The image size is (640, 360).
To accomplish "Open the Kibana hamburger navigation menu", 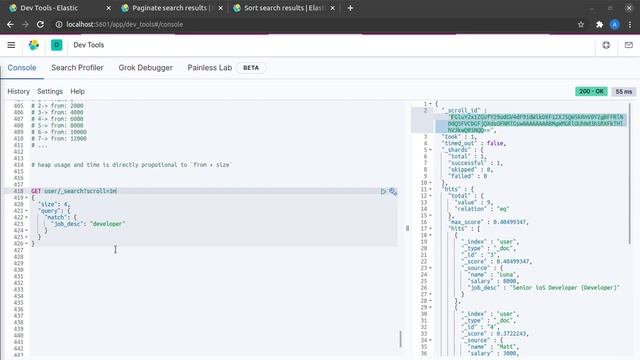I will tap(11, 45).
